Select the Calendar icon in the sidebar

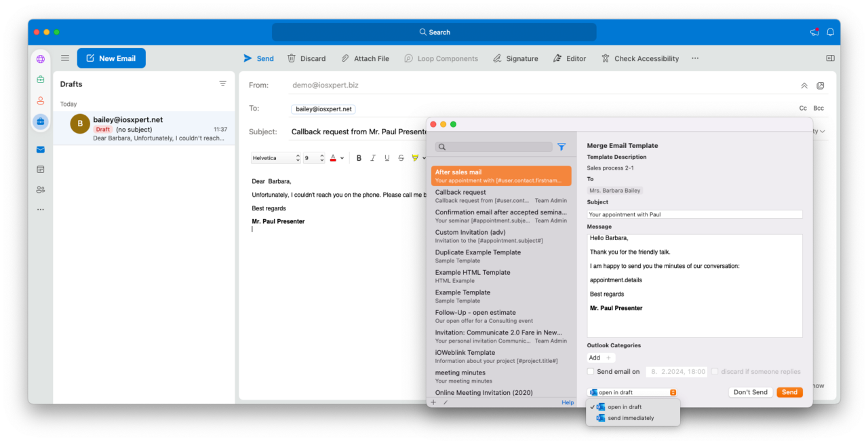(x=40, y=169)
